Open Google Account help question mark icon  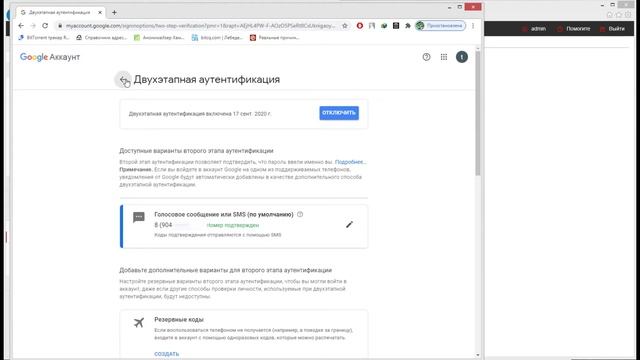point(426,57)
